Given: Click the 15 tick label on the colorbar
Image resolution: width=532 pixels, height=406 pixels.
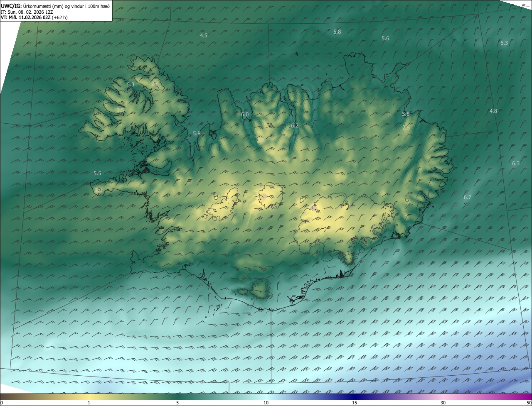Looking at the screenshot, I should (x=355, y=403).
